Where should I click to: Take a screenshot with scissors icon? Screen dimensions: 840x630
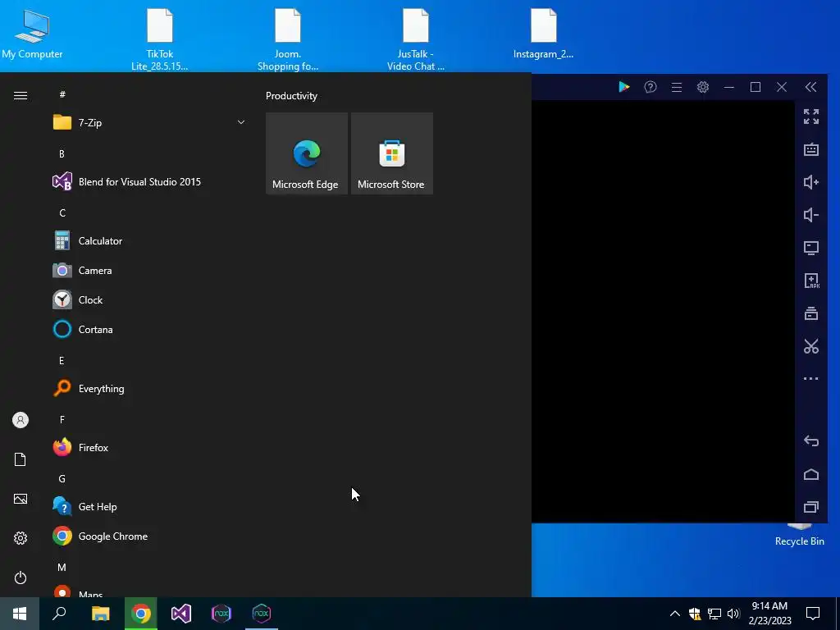(x=811, y=346)
